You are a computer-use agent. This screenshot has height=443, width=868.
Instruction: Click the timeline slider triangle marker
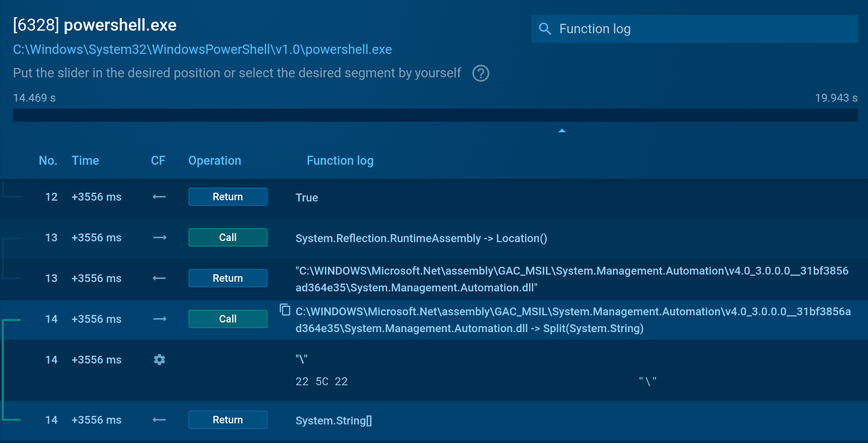[x=562, y=130]
